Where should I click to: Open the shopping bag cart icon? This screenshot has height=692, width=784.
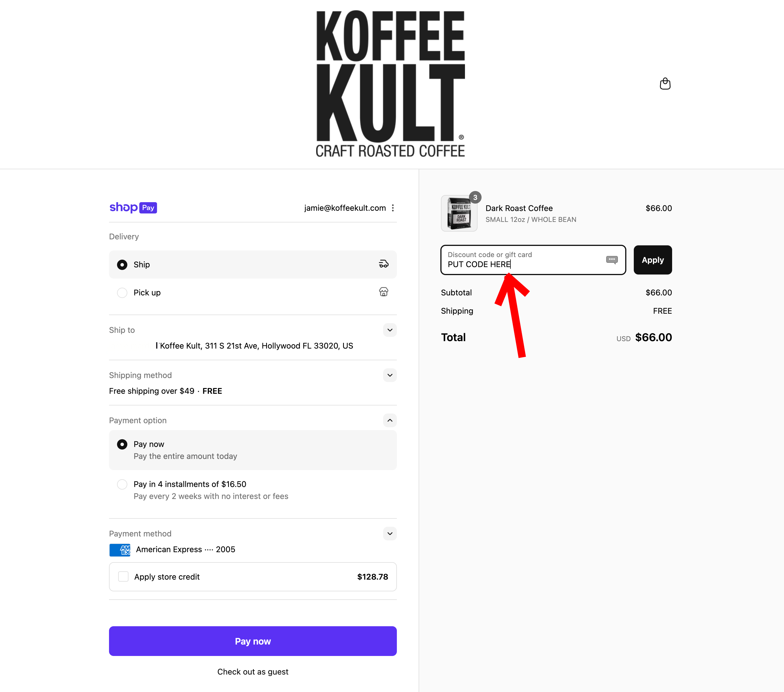pyautogui.click(x=665, y=83)
